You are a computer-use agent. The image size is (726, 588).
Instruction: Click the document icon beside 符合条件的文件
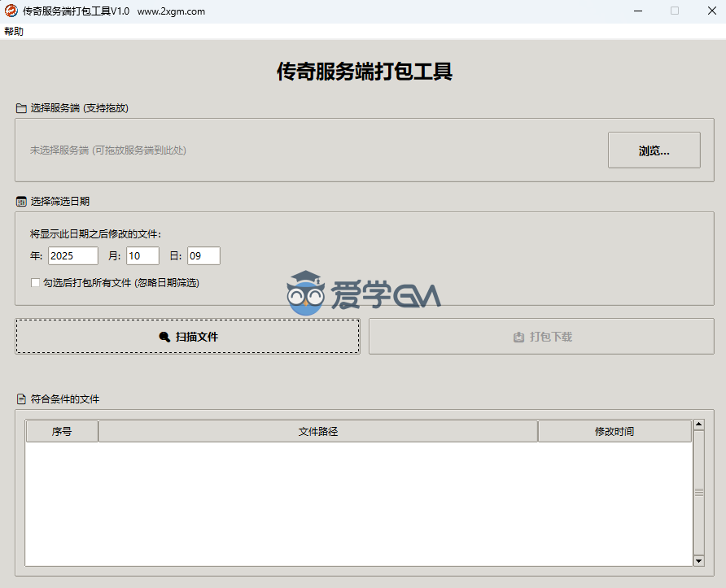click(21, 399)
